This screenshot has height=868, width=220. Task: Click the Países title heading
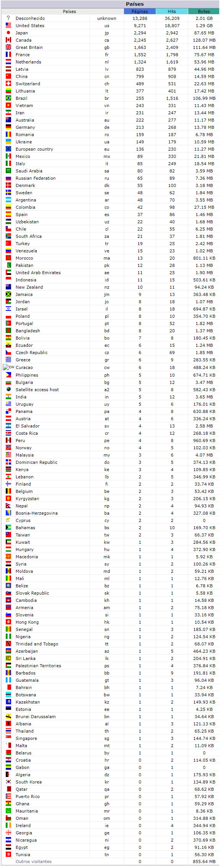click(135, 4)
